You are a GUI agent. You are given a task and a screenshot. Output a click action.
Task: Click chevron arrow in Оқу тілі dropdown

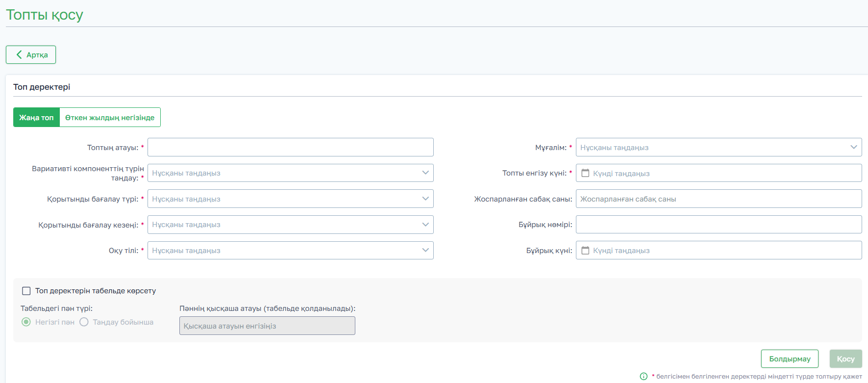[425, 250]
